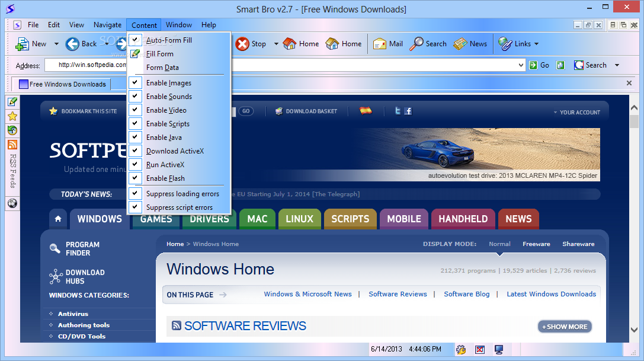644x361 pixels.
Task: Open the File menu
Action: pyautogui.click(x=33, y=25)
